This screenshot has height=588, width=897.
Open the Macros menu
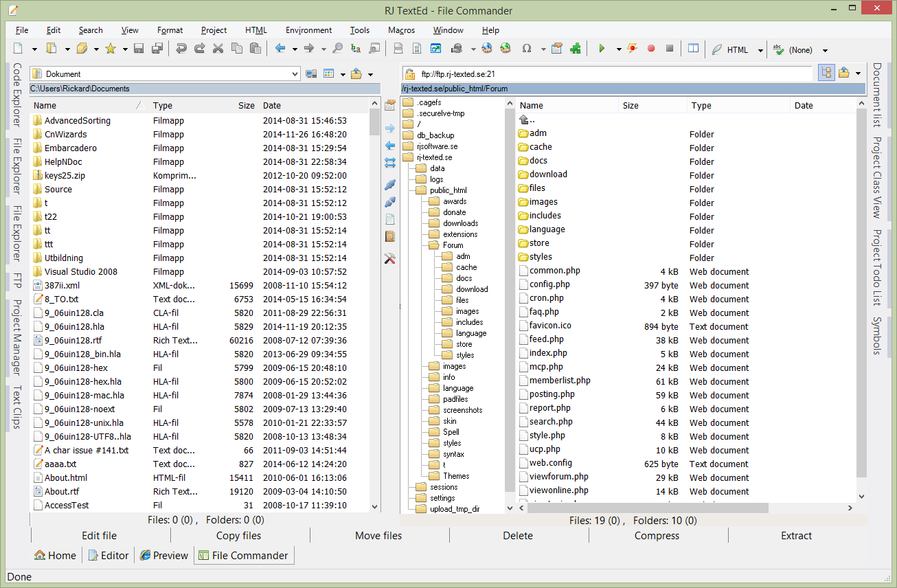[401, 30]
